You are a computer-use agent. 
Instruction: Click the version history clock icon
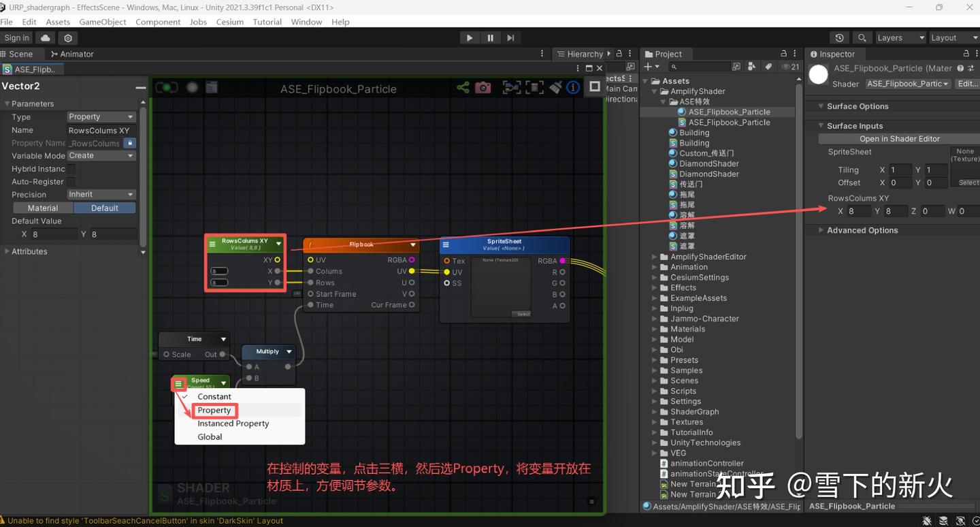pos(839,37)
